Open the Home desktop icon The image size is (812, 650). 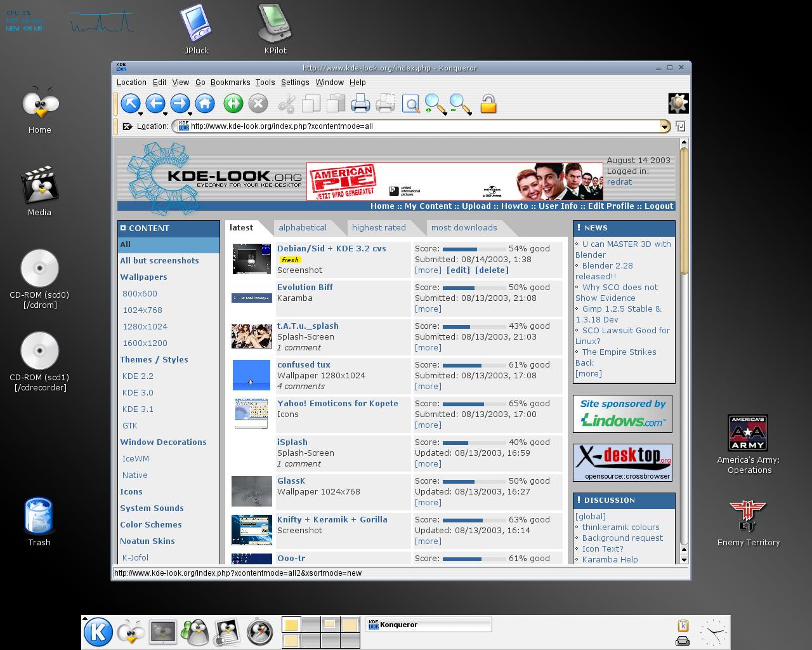tap(39, 110)
